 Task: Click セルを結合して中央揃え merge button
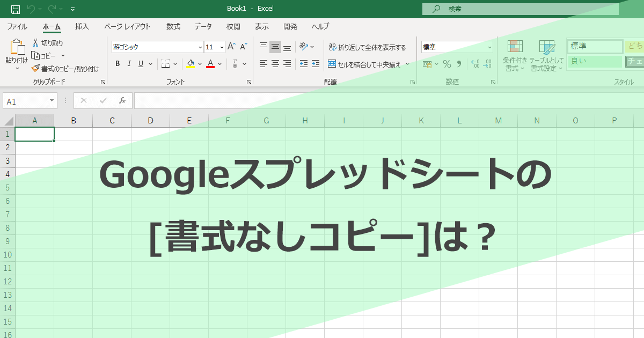click(364, 64)
